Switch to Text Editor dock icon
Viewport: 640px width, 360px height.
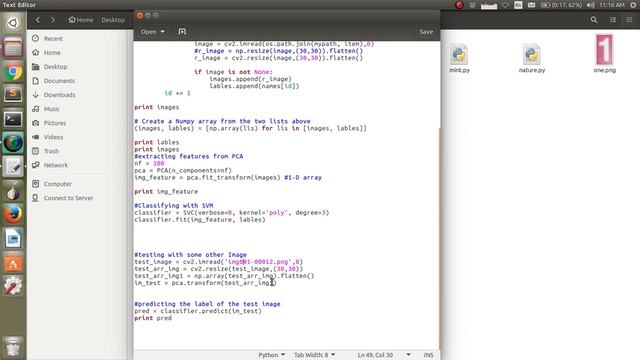[13, 167]
